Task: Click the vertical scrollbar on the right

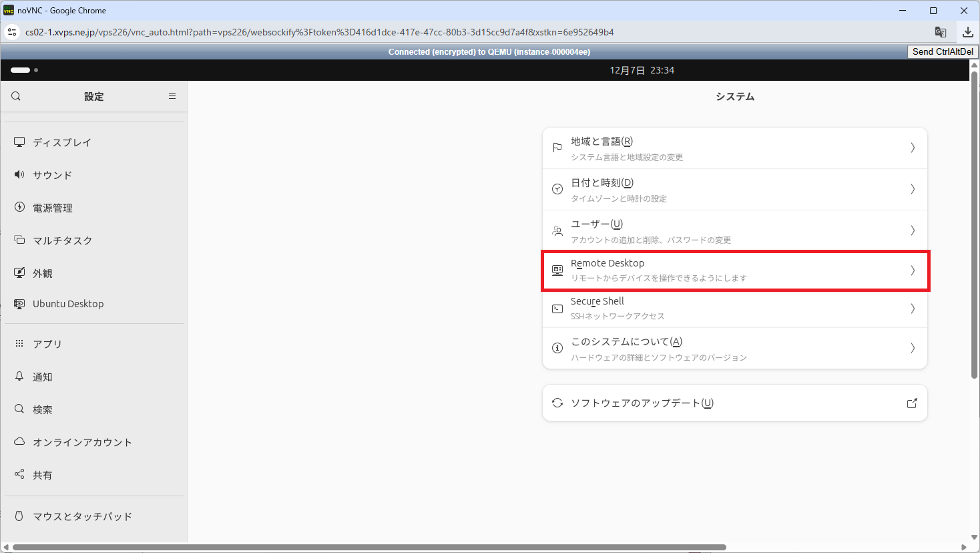Action: pos(974,234)
